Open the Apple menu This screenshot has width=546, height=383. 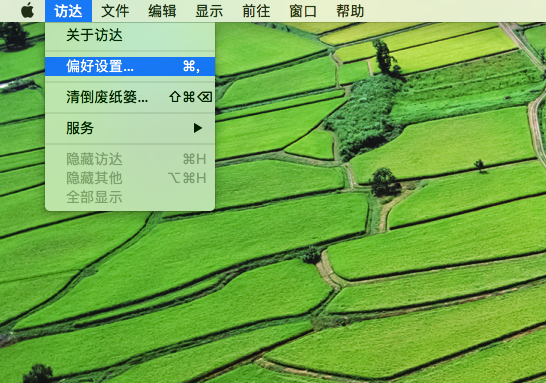coord(28,10)
